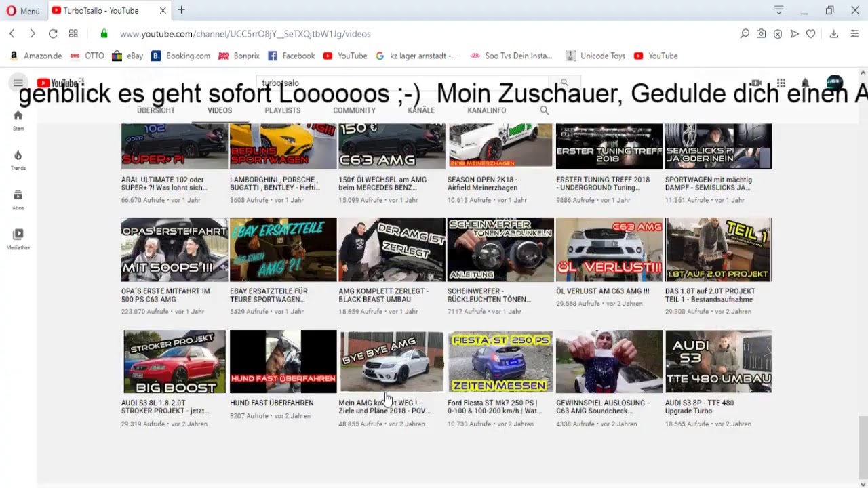
Task: Open the kz lager arnstadt bookmark
Action: [416, 56]
